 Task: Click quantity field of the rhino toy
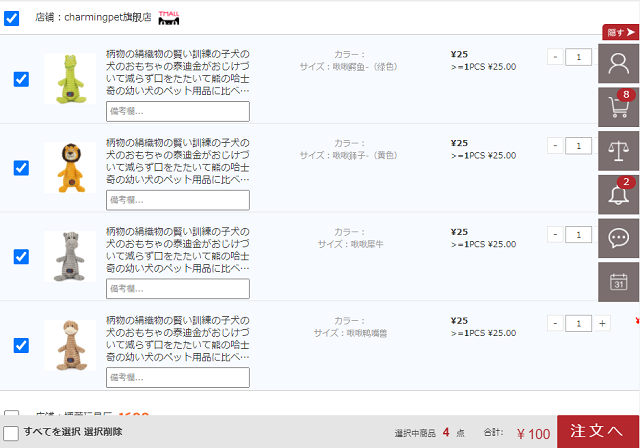(x=578, y=235)
